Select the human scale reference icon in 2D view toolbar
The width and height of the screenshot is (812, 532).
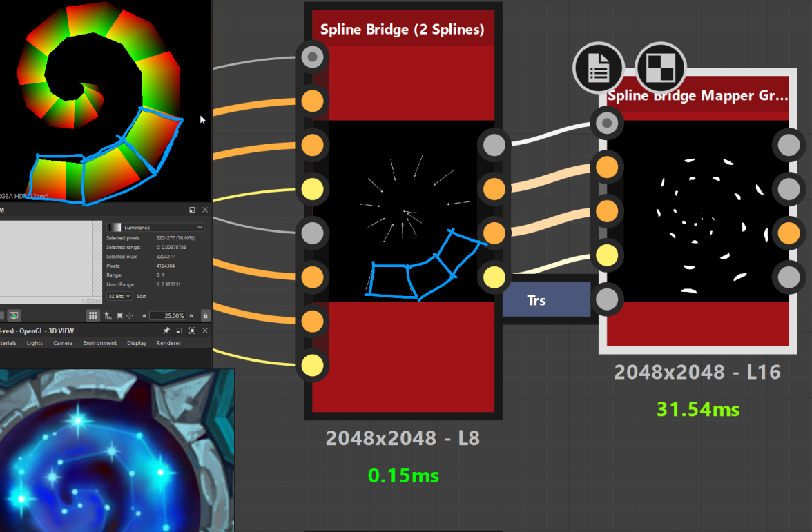[106, 315]
